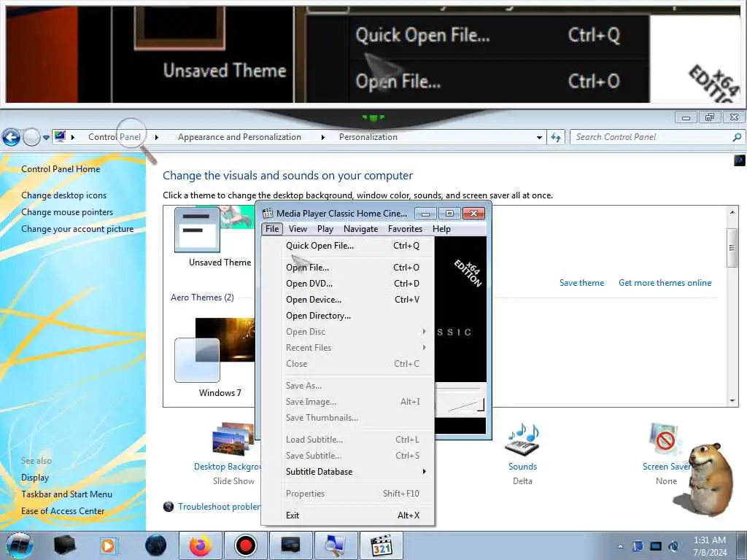Screen dimensions: 747x560
Task: Click the Media Player Classic title bar icon
Action: [x=268, y=213]
